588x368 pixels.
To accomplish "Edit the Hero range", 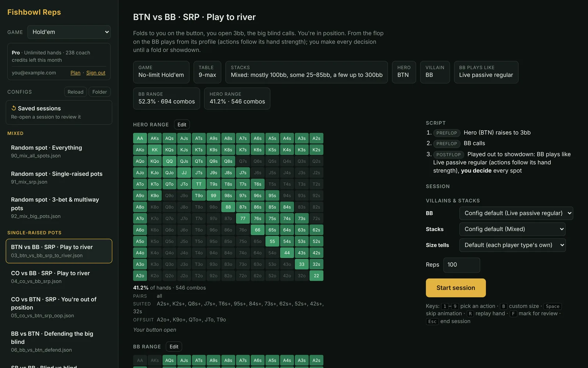I will pos(182,125).
